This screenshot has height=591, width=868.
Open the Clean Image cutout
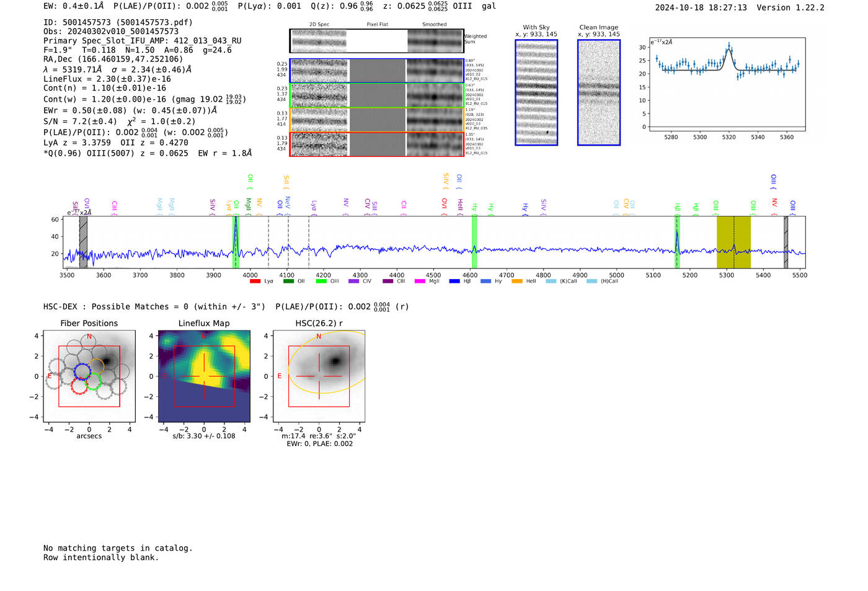[x=599, y=92]
